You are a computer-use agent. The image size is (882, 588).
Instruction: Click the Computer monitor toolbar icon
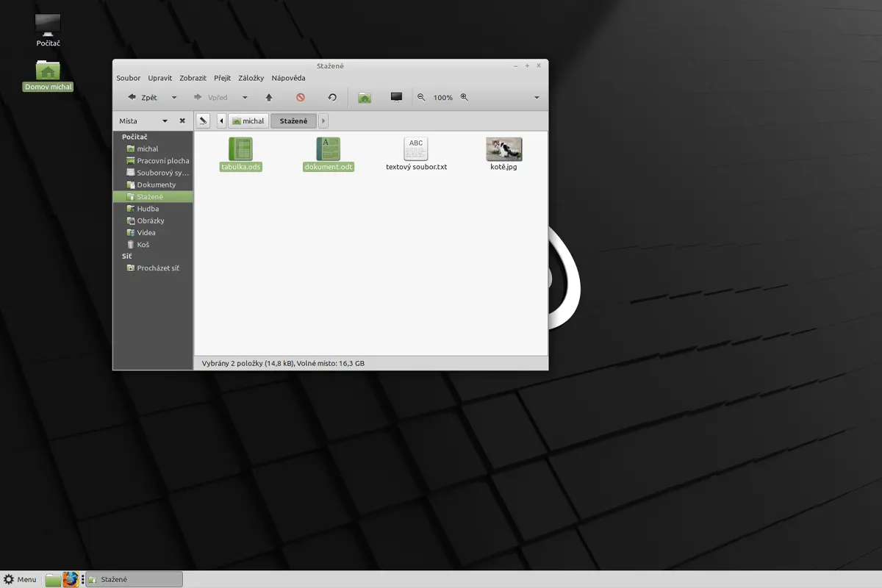[x=396, y=98]
